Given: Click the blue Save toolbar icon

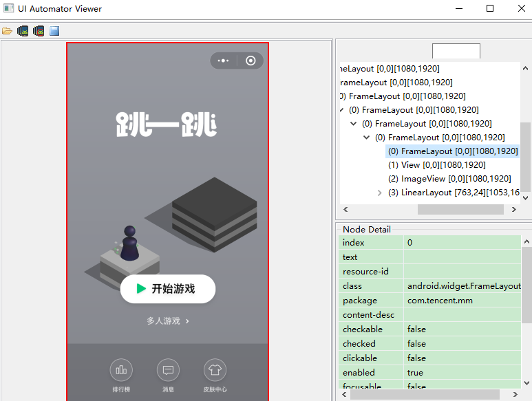Looking at the screenshot, I should [54, 31].
